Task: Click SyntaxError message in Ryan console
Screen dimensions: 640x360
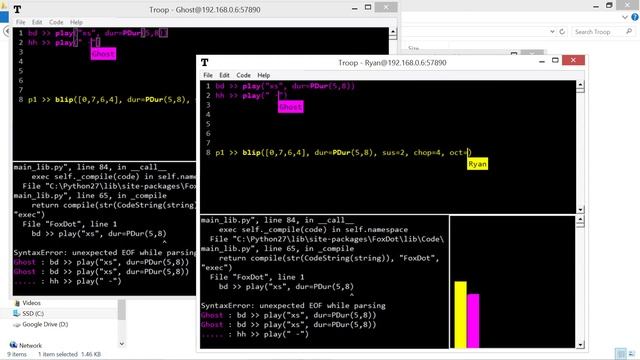Action: 293,305
